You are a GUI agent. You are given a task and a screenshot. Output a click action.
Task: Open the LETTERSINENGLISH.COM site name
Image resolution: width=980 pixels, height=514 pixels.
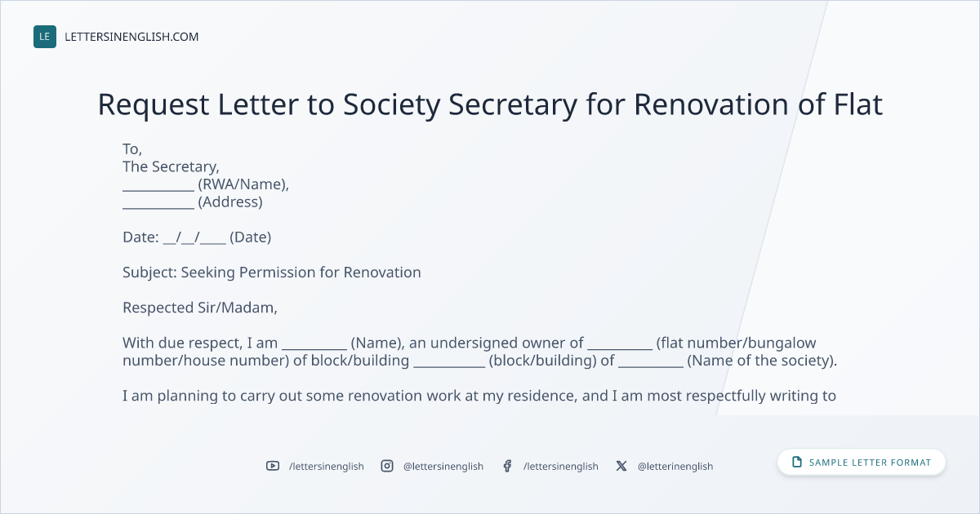pos(131,37)
